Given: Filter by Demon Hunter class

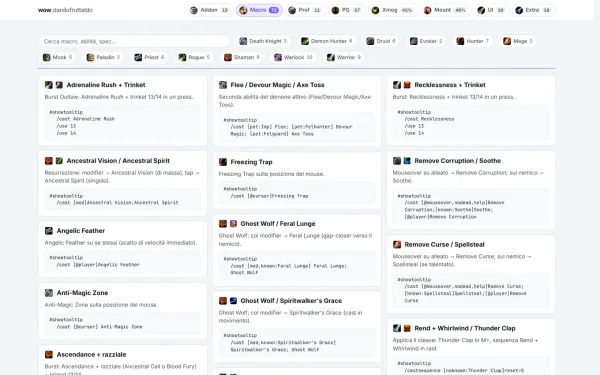Looking at the screenshot, I should (327, 41).
